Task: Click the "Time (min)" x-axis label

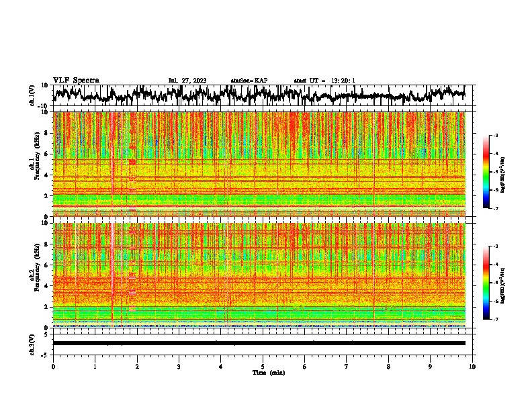Action: [269, 373]
